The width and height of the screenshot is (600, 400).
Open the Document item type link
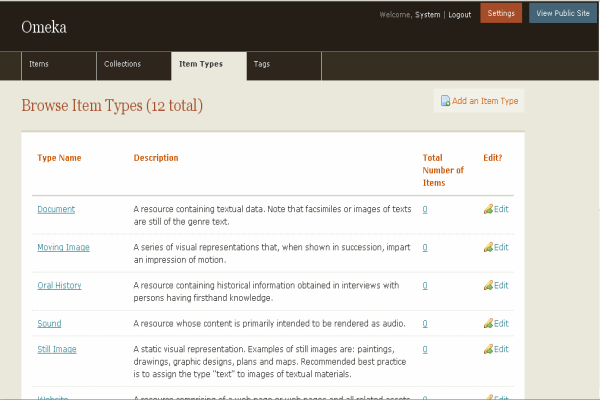pos(56,209)
